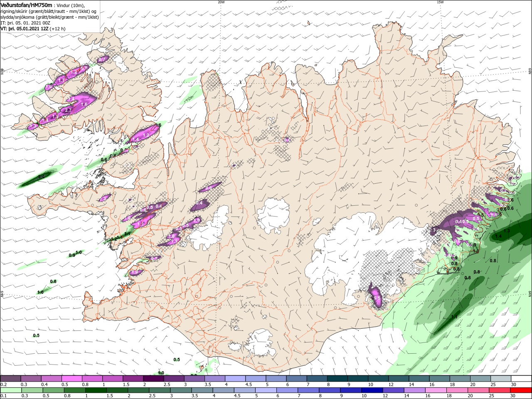532x399 pixels.
Task: Click the 'VT: þri. 05.01.2021 12Z' valid time line
Action: [33, 29]
